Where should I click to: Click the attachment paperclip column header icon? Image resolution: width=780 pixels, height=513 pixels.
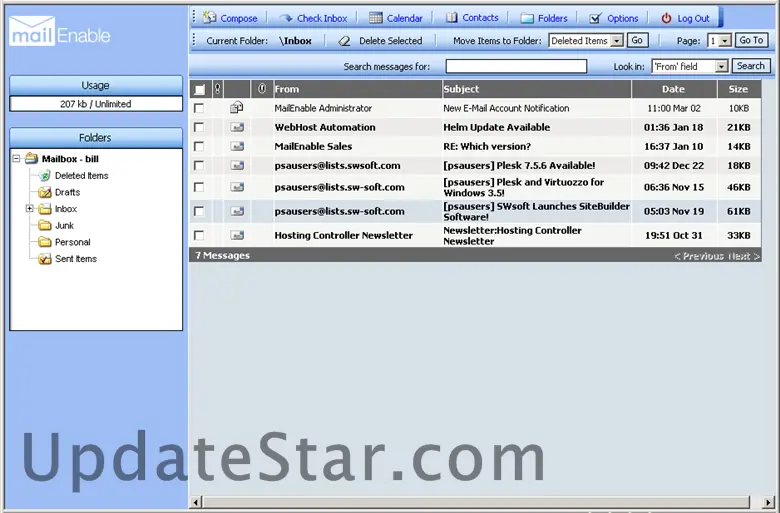pyautogui.click(x=262, y=89)
